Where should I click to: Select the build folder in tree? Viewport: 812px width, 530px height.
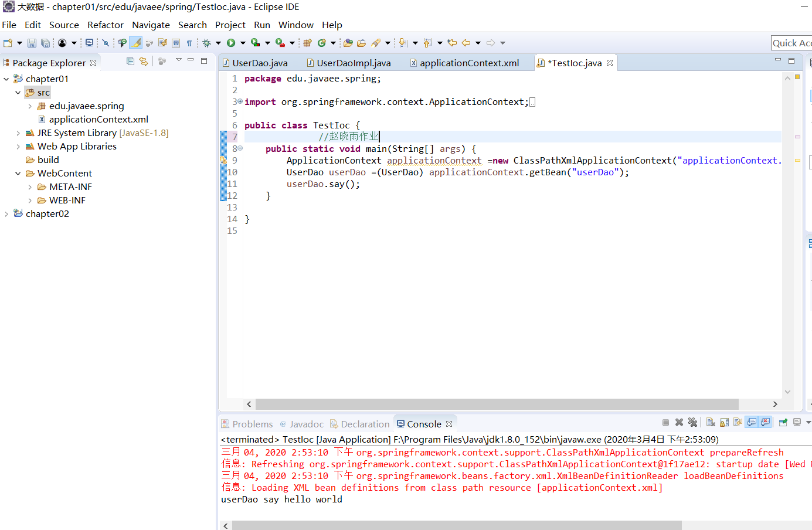click(48, 160)
